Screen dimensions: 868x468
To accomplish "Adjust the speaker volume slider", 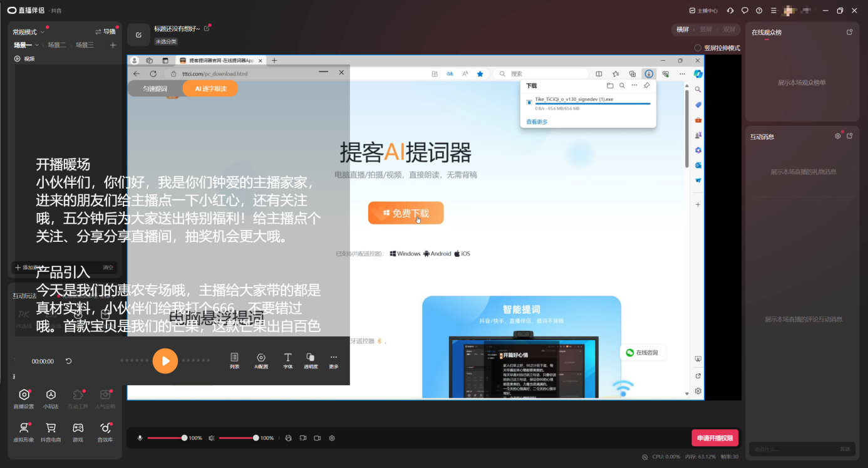I will pos(239,438).
